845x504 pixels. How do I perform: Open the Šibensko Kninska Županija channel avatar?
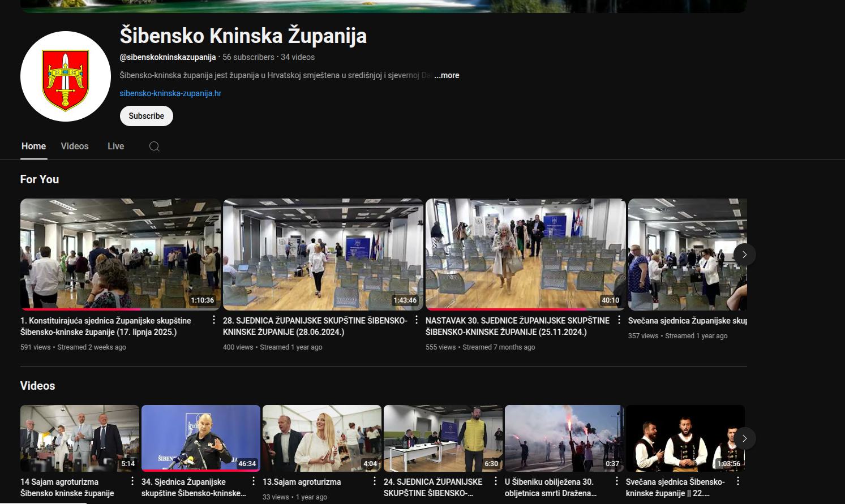point(66,76)
